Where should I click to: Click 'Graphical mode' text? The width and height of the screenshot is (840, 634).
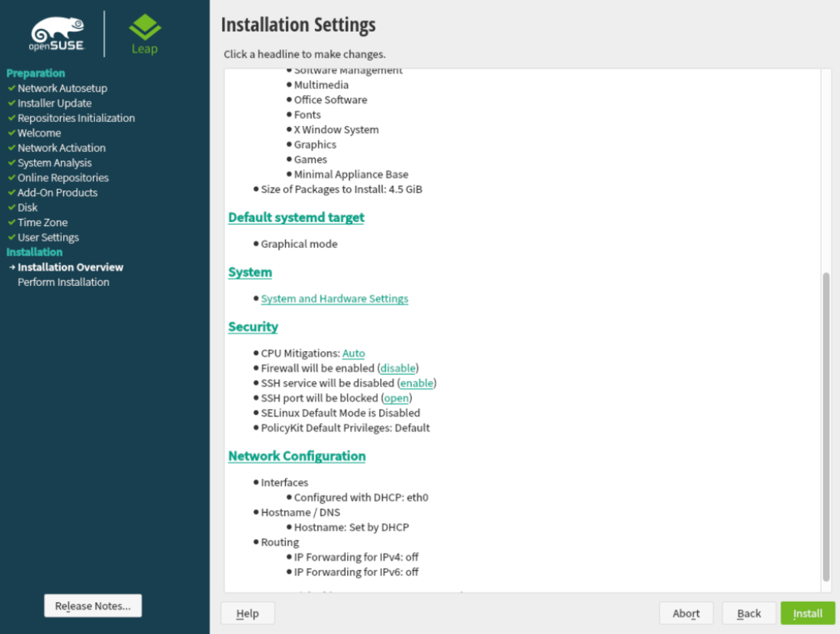point(299,244)
